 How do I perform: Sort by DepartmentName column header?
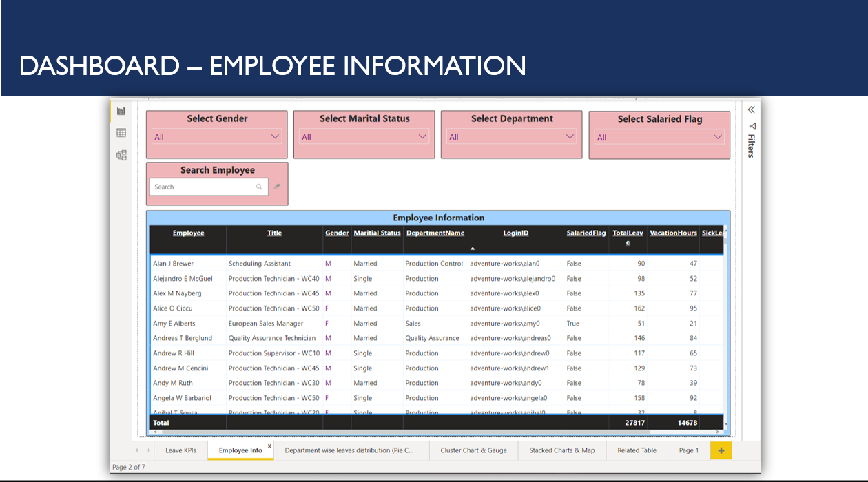435,233
